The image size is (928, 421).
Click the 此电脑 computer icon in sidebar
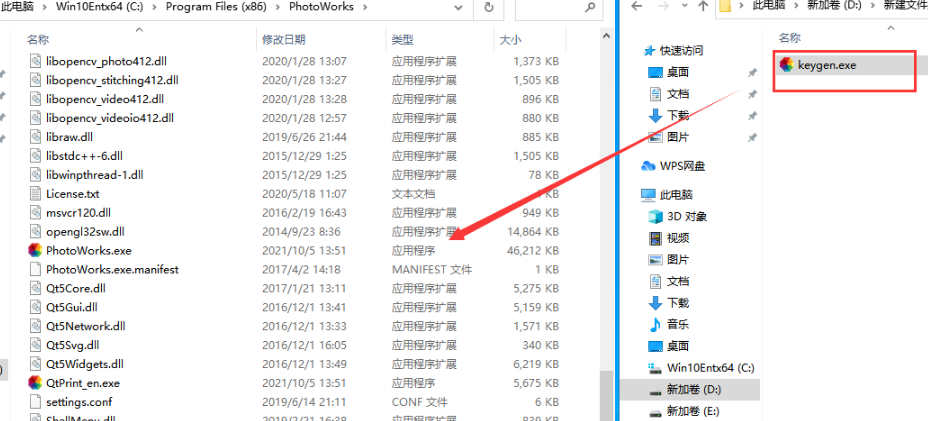tap(649, 195)
